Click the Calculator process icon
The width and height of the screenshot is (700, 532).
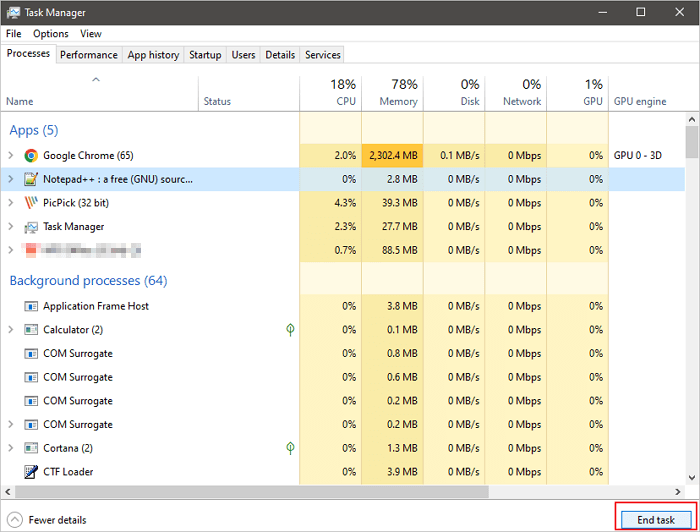pyautogui.click(x=32, y=330)
